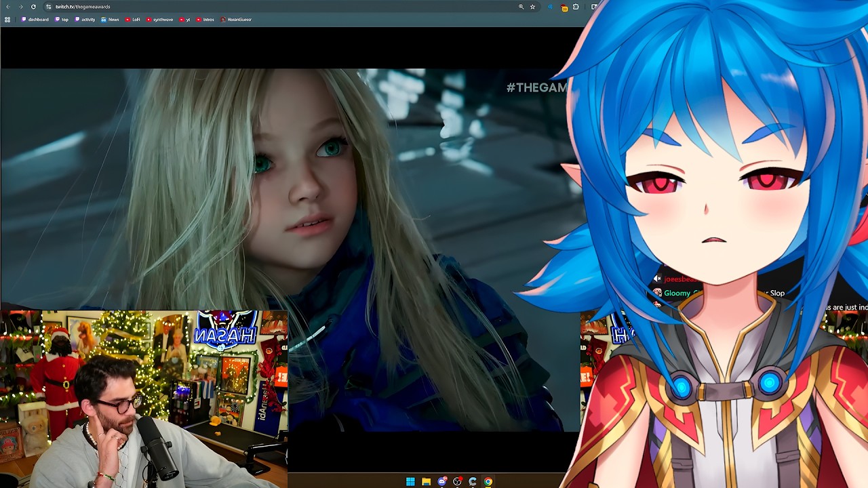Open the extension with yellow 19 badge
This screenshot has width=868, height=488.
click(x=564, y=7)
